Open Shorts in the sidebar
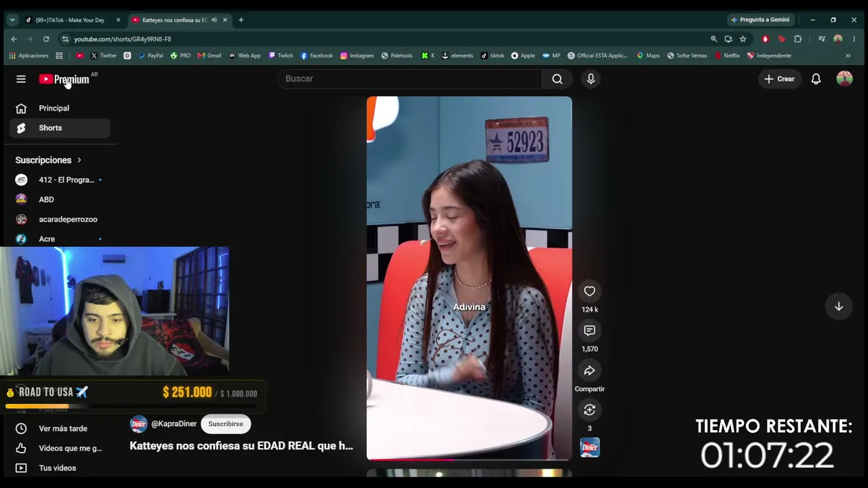This screenshot has height=488, width=868. click(x=60, y=128)
